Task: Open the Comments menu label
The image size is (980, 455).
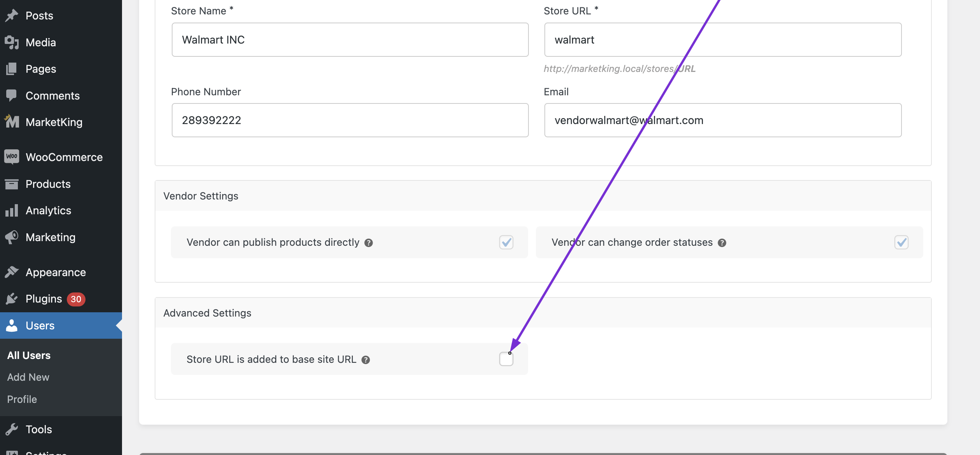Action: pos(52,96)
